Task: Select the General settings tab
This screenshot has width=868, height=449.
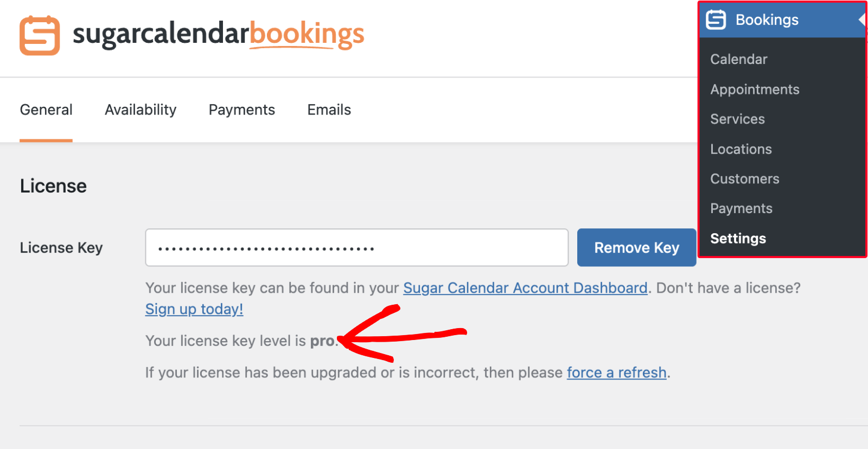Action: point(46,110)
